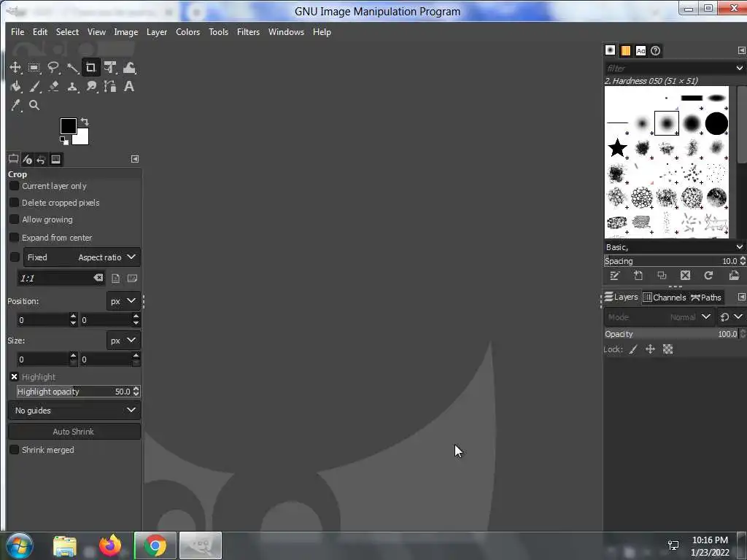This screenshot has height=560, width=747.
Task: Select the Free Select lasso tool
Action: (x=53, y=68)
